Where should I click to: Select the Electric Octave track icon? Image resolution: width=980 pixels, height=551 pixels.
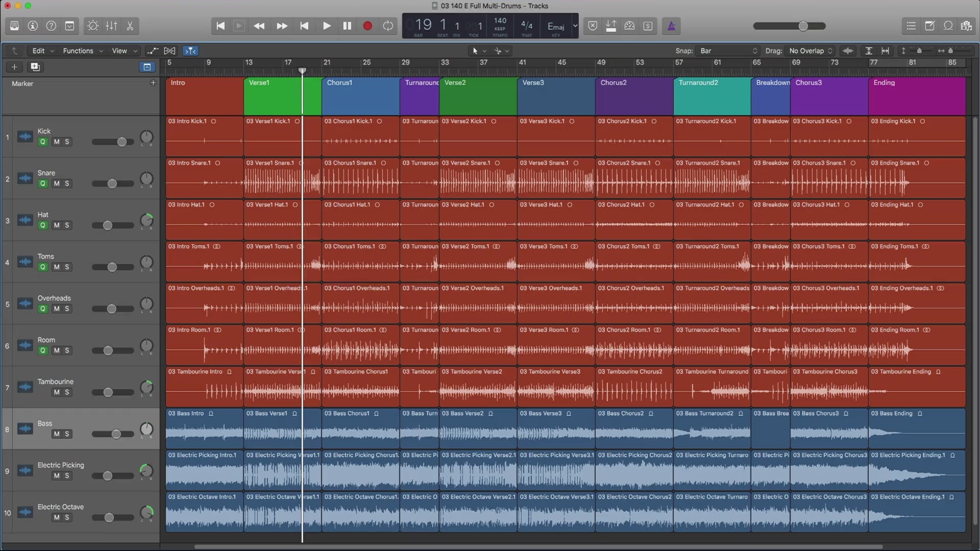(25, 512)
